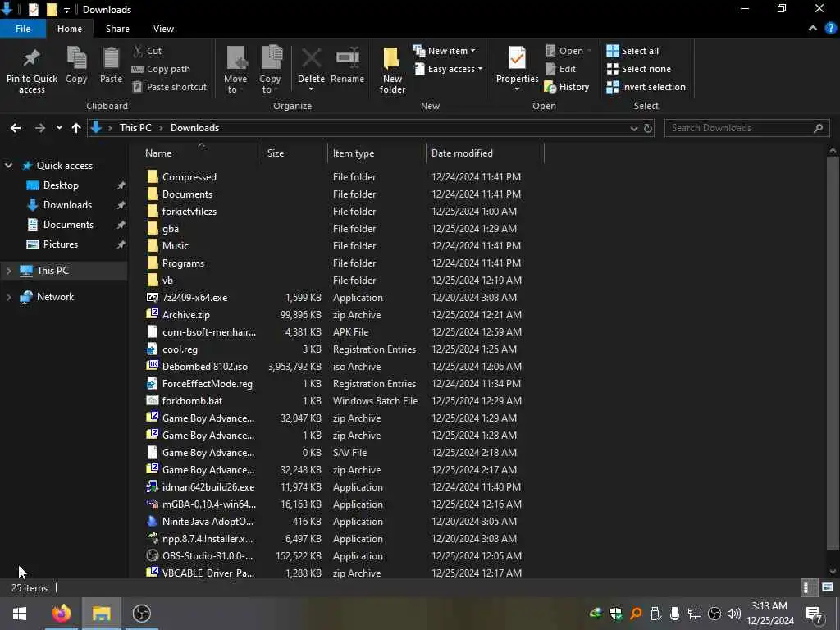Click the Paste ribbon button
Screen dimensions: 840x630
111,66
